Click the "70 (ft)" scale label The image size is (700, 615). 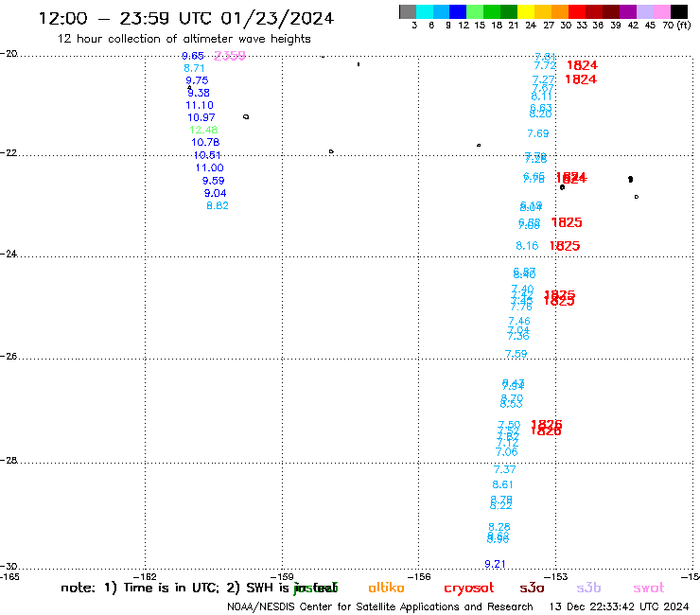coord(676,26)
